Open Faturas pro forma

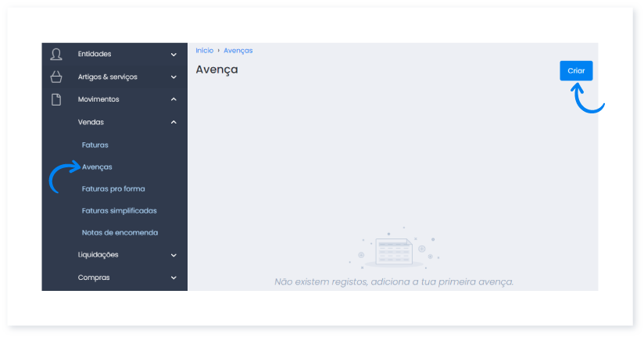click(113, 188)
